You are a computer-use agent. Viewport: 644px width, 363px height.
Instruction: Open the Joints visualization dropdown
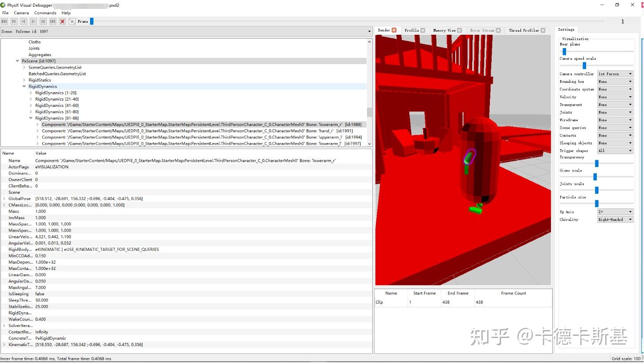click(615, 112)
